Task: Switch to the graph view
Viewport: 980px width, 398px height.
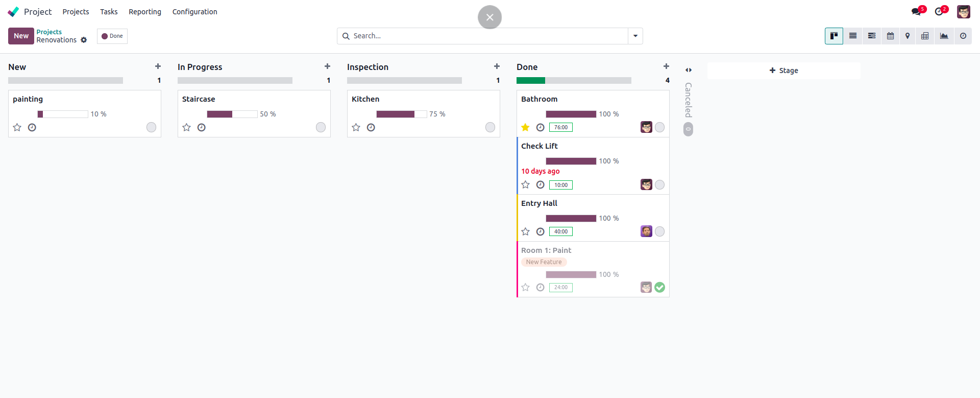Action: (x=944, y=36)
